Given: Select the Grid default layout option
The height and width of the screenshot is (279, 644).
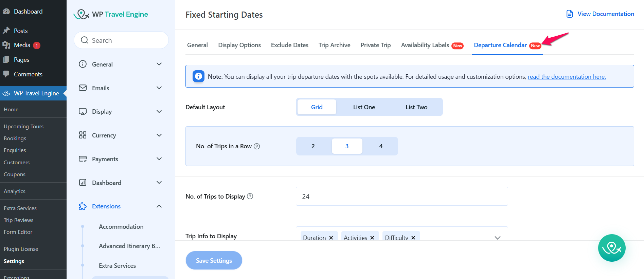Looking at the screenshot, I should pyautogui.click(x=317, y=107).
